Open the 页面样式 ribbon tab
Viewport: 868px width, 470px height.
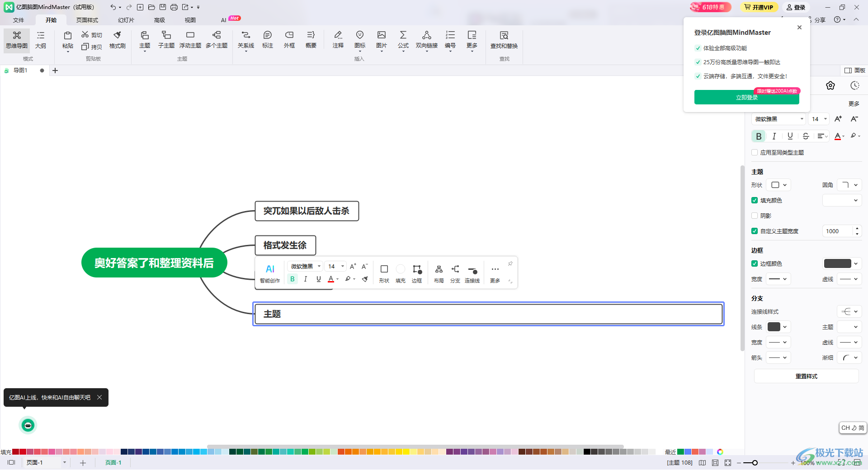87,20
